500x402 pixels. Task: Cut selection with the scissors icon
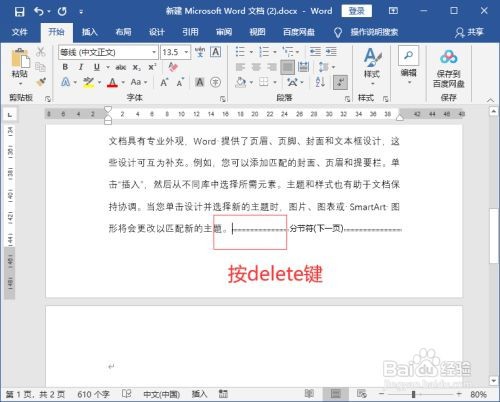[x=41, y=52]
